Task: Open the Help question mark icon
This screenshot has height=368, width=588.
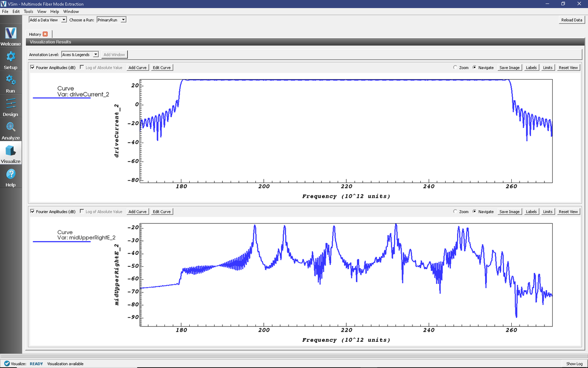Action: point(11,178)
